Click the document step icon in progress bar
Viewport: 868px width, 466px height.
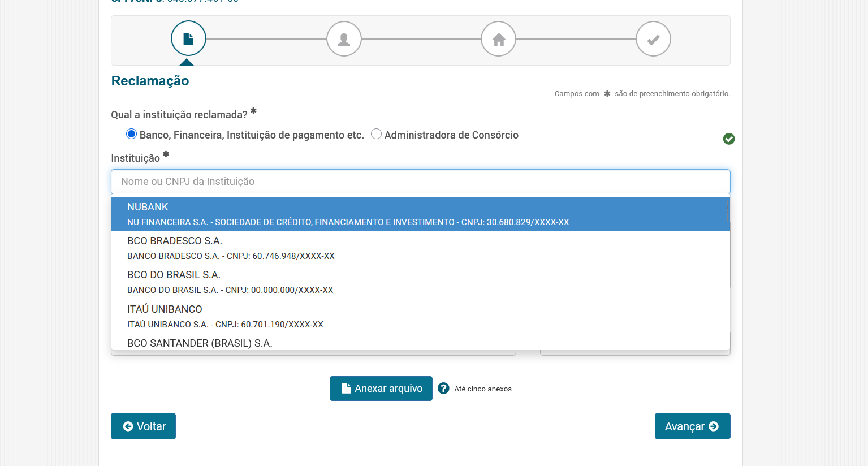pyautogui.click(x=188, y=38)
